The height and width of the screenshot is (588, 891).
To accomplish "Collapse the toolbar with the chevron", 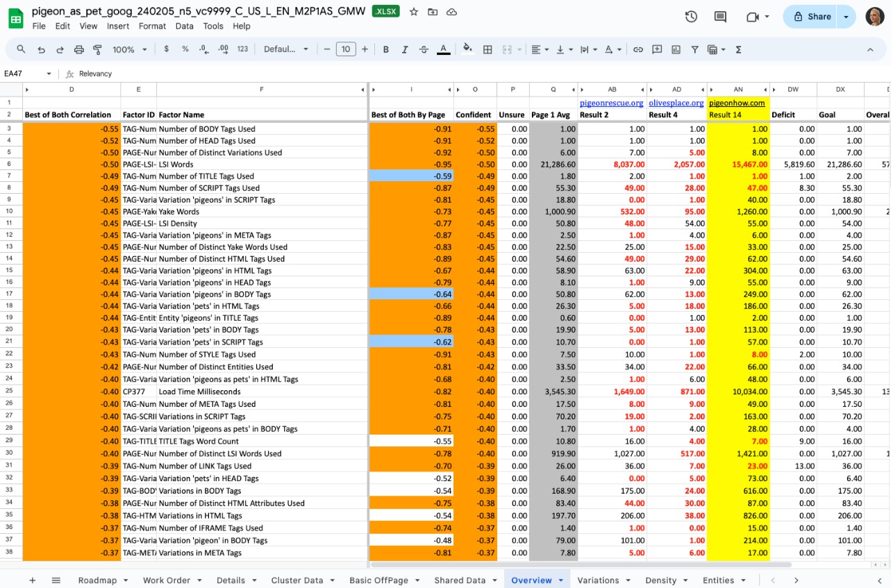I will pos(870,49).
